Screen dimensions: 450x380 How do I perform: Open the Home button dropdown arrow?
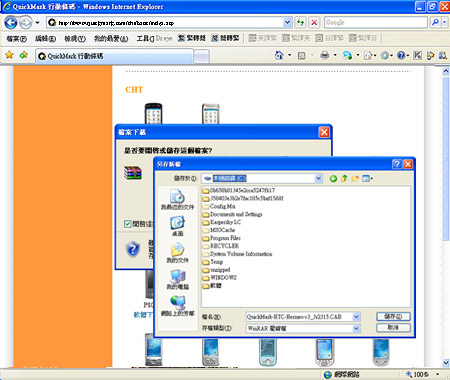[289, 55]
